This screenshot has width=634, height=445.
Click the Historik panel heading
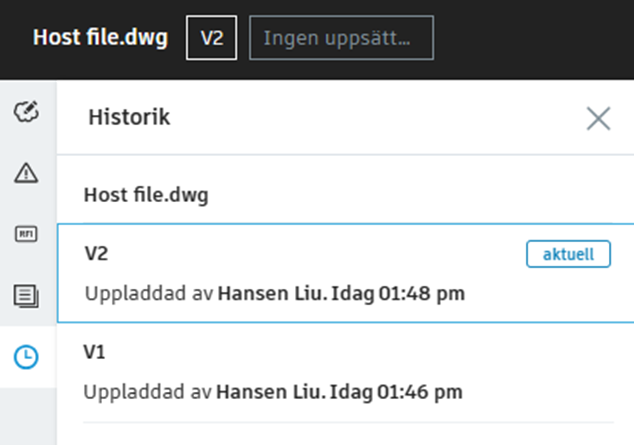coord(129,117)
